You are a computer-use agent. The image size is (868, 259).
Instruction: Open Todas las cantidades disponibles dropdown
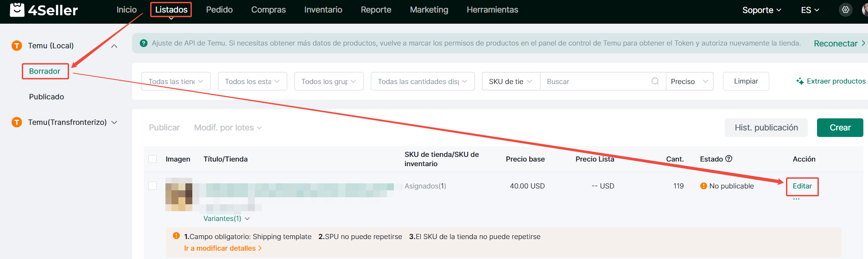pos(423,81)
